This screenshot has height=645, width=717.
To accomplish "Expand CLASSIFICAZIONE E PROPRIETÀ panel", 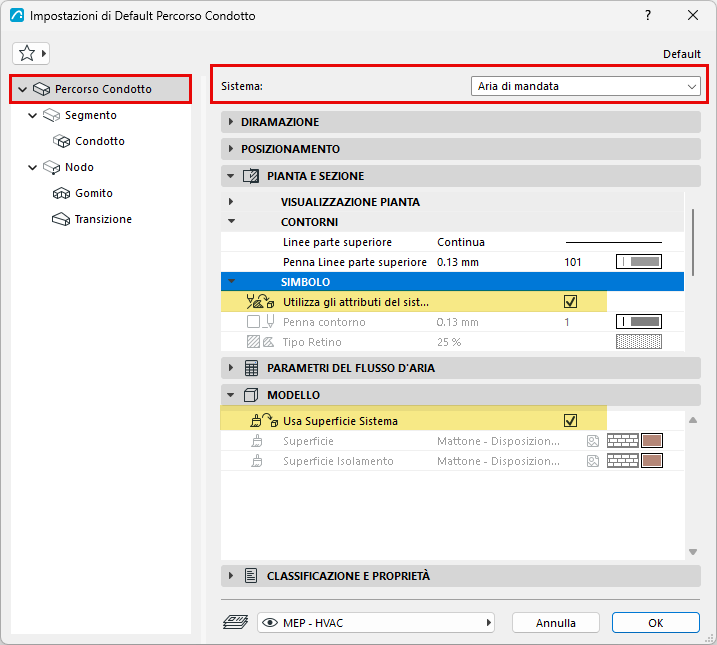I will 231,576.
